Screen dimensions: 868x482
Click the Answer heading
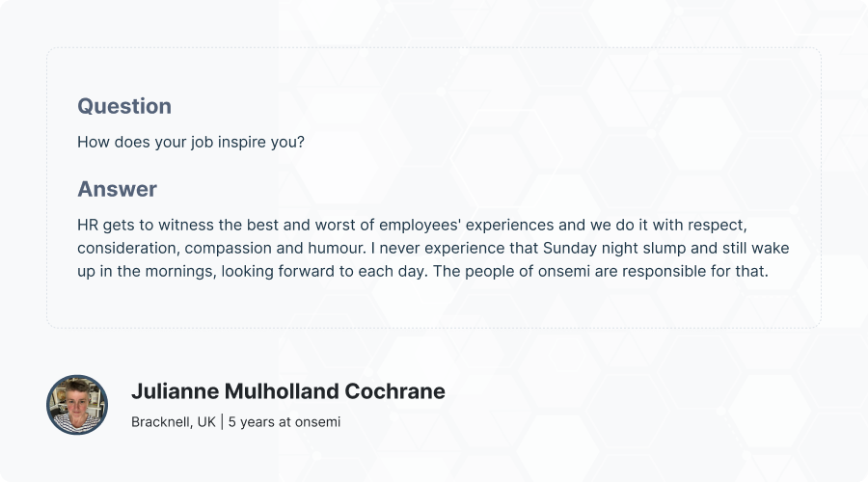click(117, 189)
